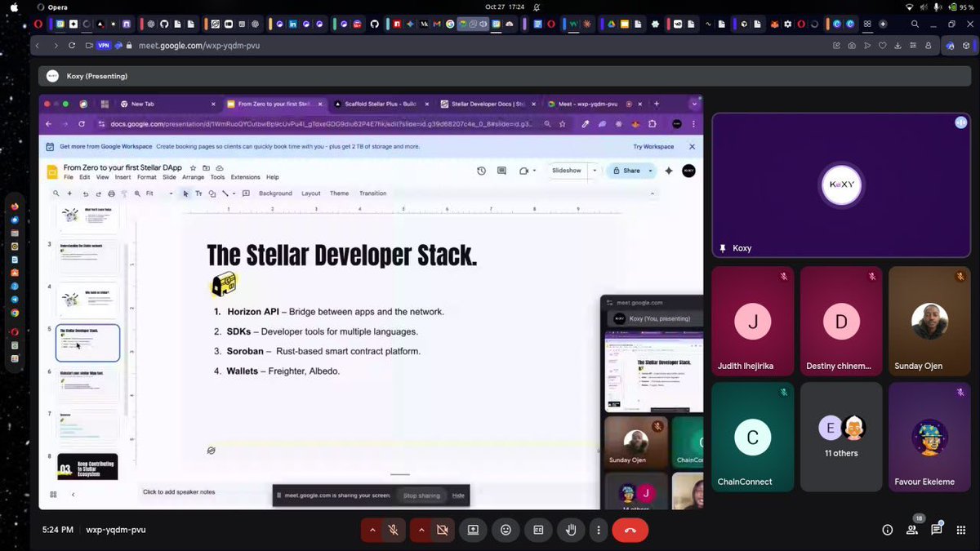Screen dimensions: 980x551
Task: Collapse Slides toolbar with chevron arrow
Action: pos(652,193)
